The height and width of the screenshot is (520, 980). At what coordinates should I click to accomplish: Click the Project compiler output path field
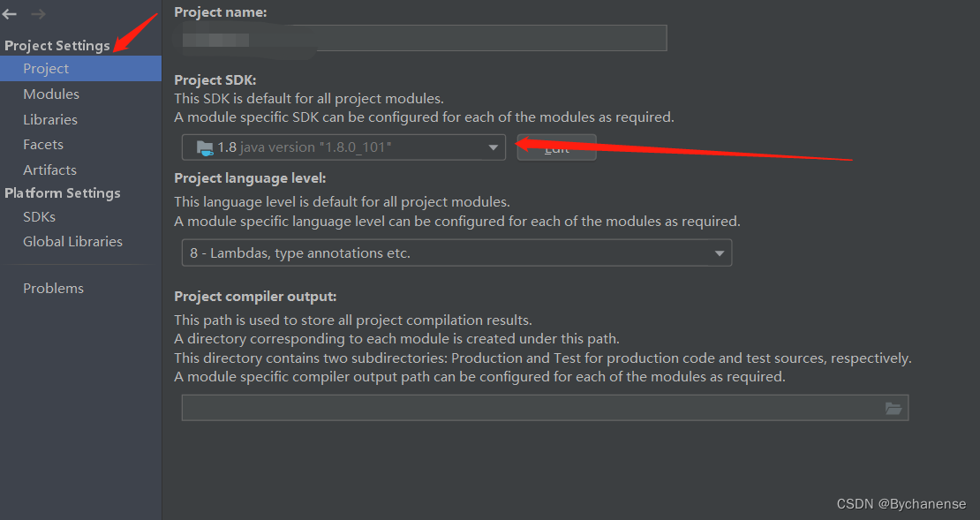530,408
